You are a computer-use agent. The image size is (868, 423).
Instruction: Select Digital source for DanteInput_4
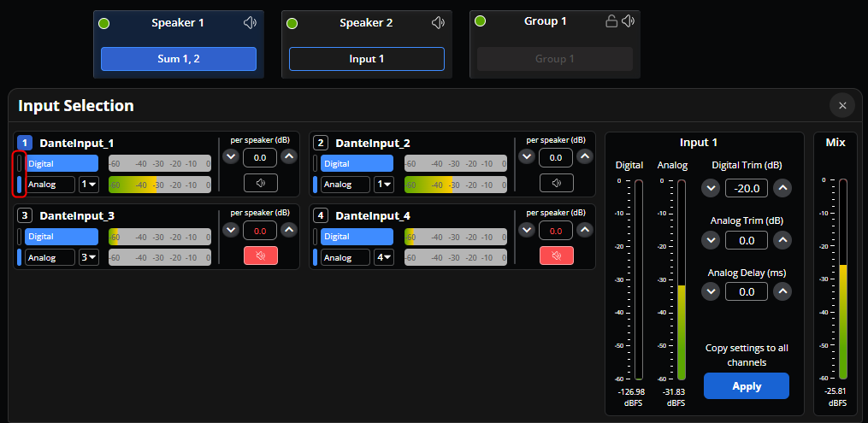click(357, 236)
